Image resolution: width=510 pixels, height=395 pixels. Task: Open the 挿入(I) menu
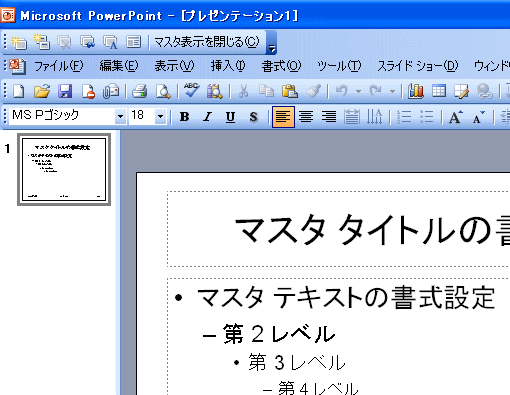click(x=228, y=66)
